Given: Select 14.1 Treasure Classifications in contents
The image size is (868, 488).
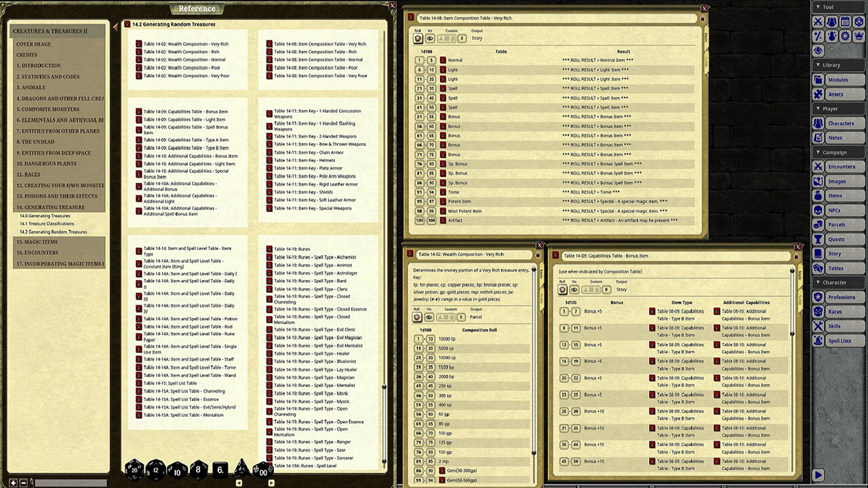Looking at the screenshot, I should click(x=47, y=224).
